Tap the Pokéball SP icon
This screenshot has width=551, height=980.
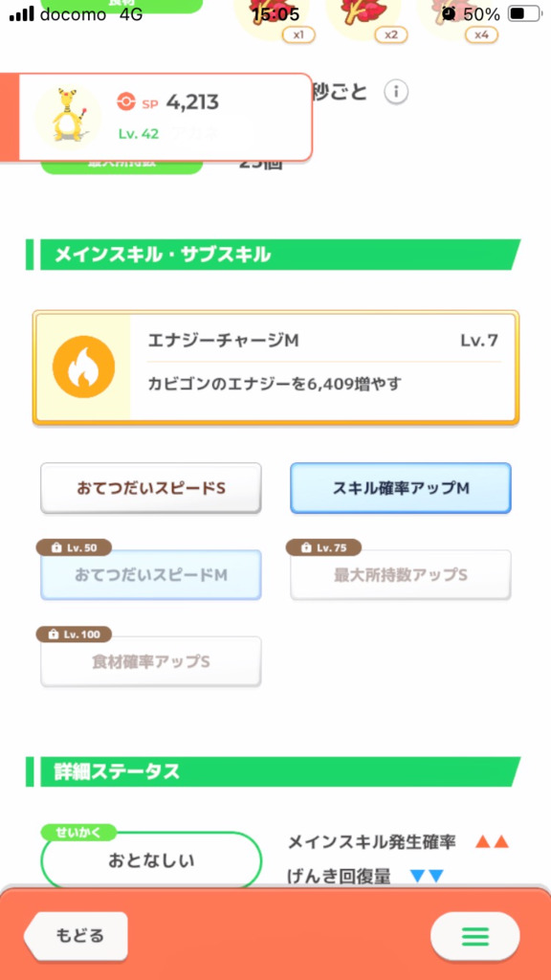point(126,101)
